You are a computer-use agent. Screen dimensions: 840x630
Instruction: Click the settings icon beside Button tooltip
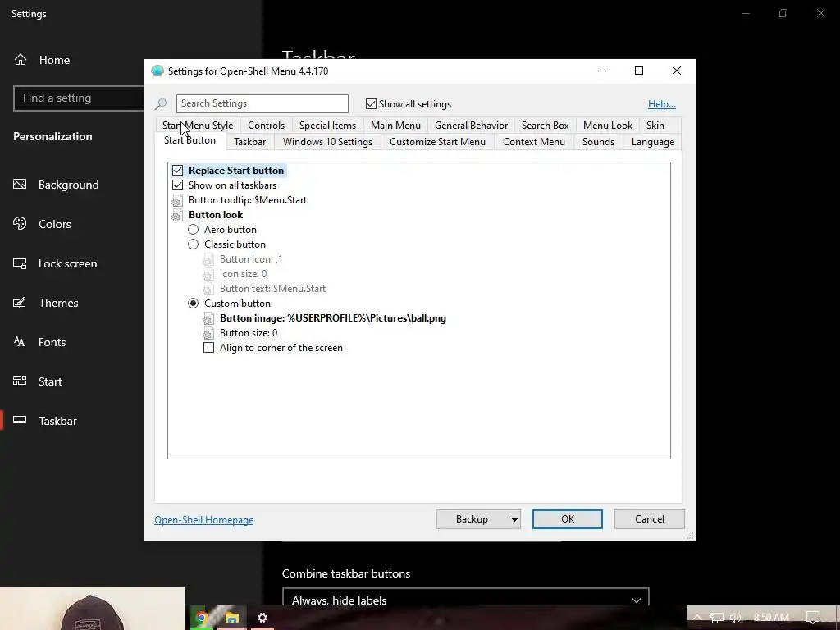click(177, 200)
